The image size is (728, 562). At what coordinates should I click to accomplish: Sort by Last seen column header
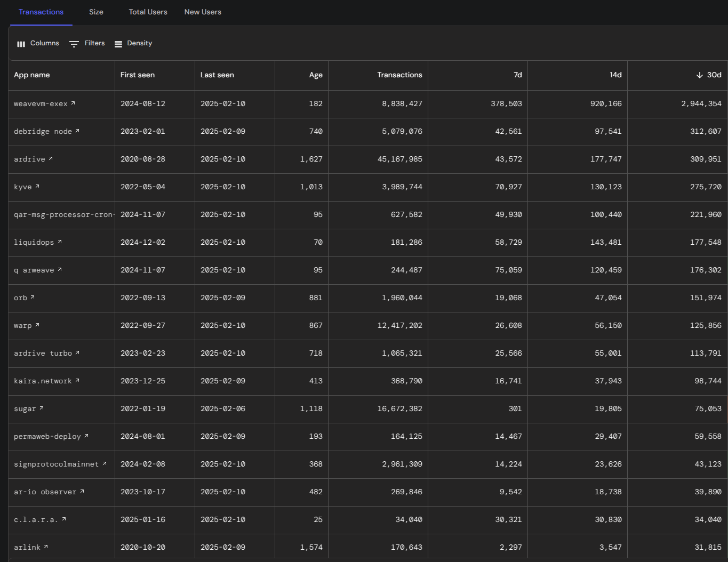[x=217, y=75]
